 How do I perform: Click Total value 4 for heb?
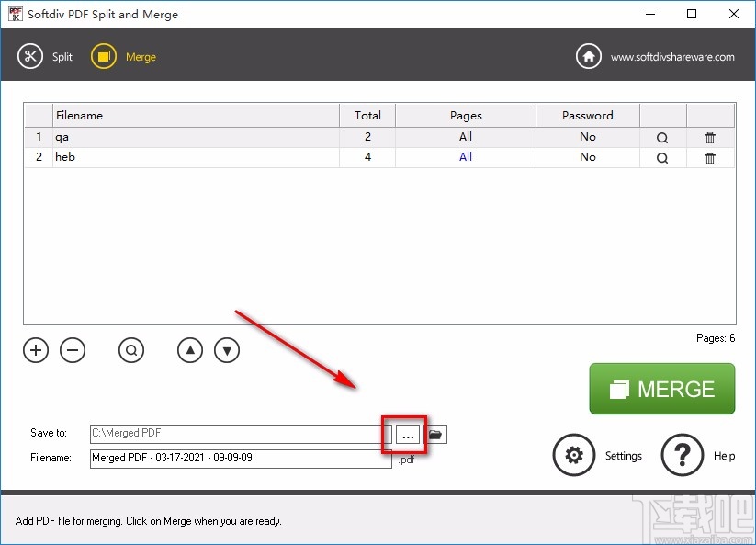pos(367,157)
